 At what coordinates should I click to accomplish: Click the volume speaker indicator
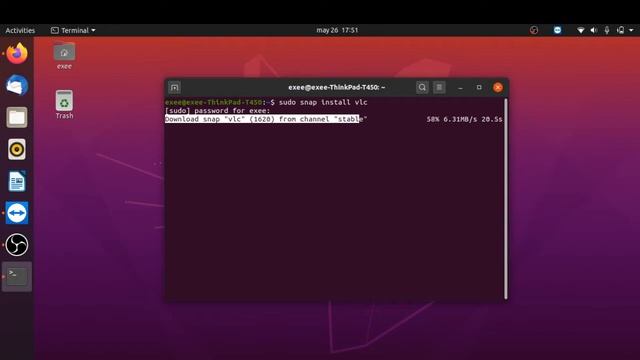(x=594, y=30)
